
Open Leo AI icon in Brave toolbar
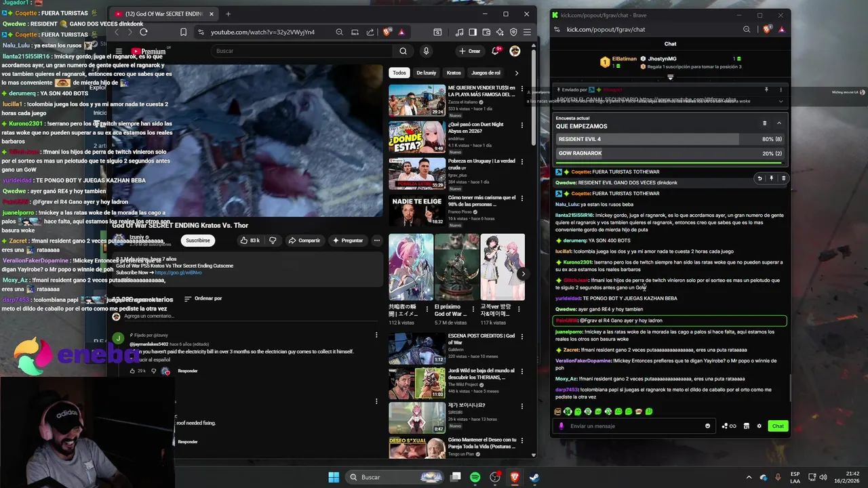(x=500, y=32)
